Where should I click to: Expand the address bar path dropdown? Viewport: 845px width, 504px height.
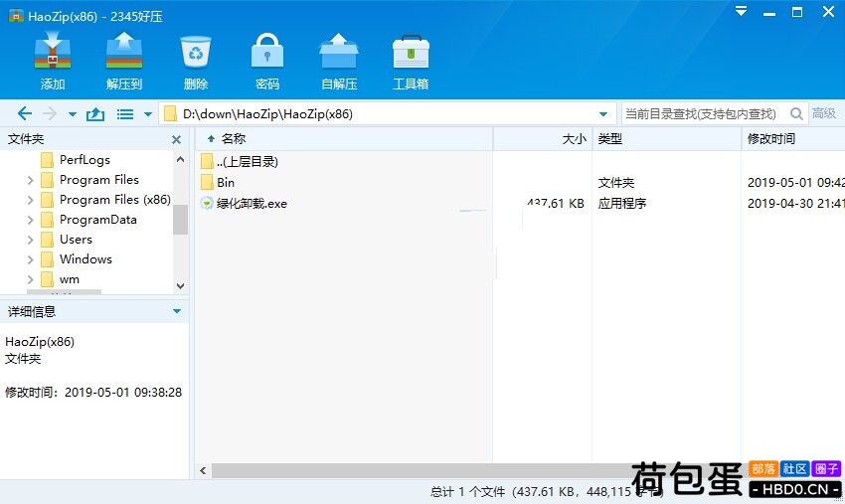point(603,114)
